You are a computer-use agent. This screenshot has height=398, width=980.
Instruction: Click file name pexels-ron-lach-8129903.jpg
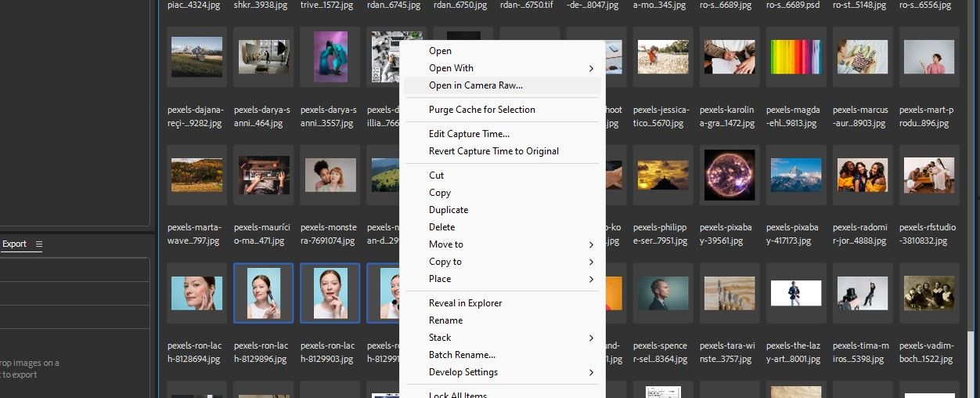click(x=330, y=352)
